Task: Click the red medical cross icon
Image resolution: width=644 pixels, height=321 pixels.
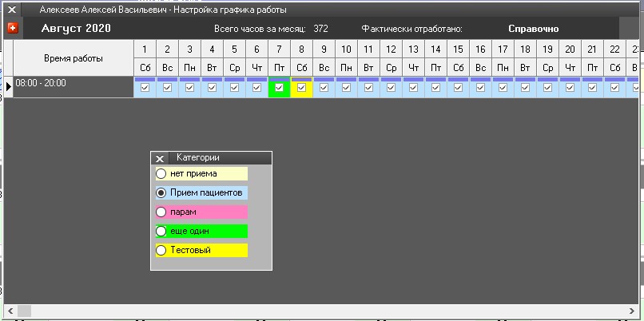Action: [x=12, y=29]
